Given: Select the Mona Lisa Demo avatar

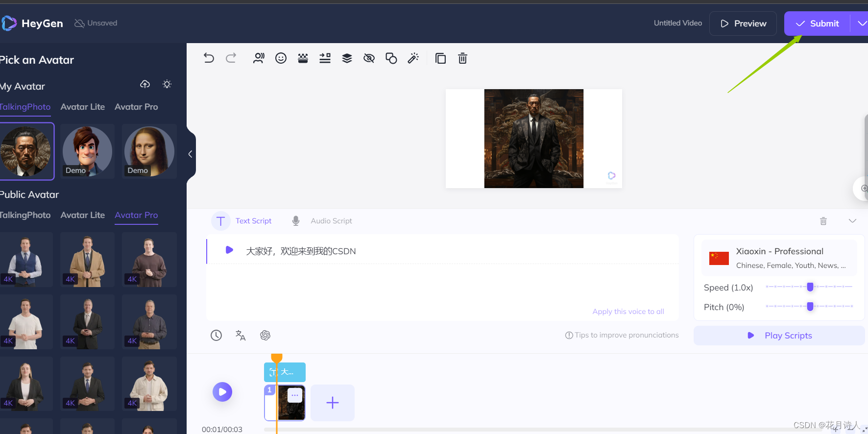Looking at the screenshot, I should (149, 151).
